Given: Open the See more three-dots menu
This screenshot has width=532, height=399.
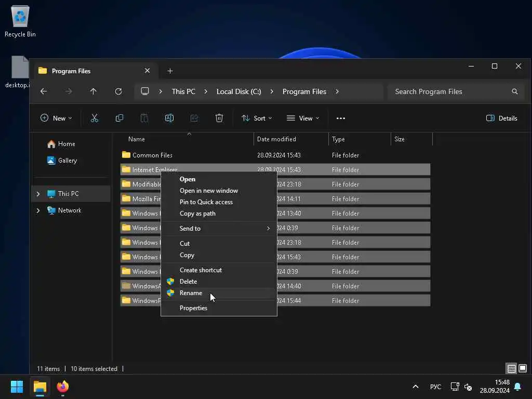Looking at the screenshot, I should coord(341,118).
